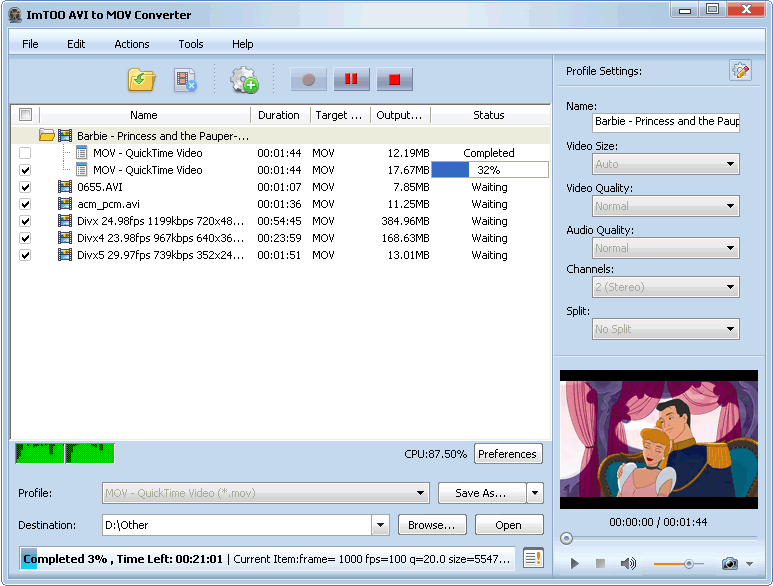Click the Destination path field D:\Other
Screen dimensions: 773x586
pos(237,525)
